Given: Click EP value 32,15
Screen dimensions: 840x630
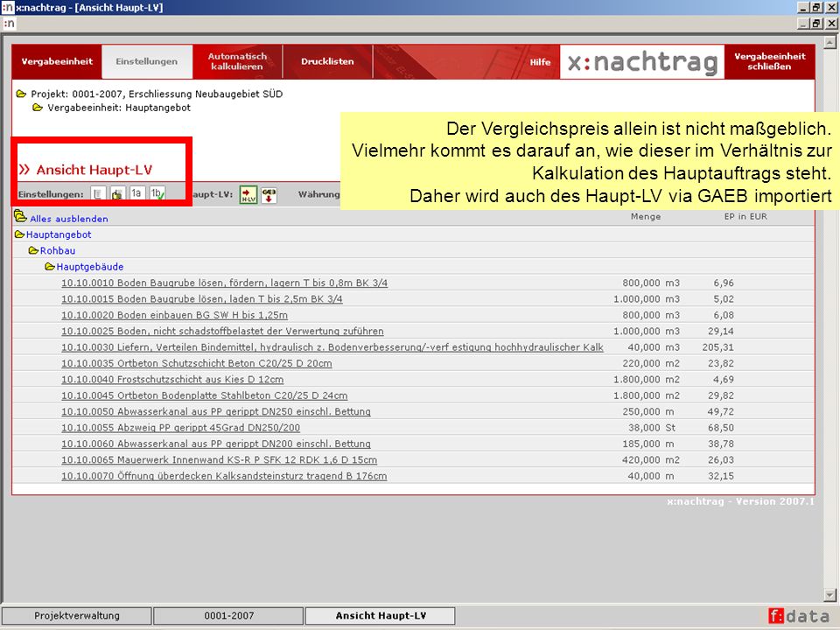Looking at the screenshot, I should click(720, 476).
